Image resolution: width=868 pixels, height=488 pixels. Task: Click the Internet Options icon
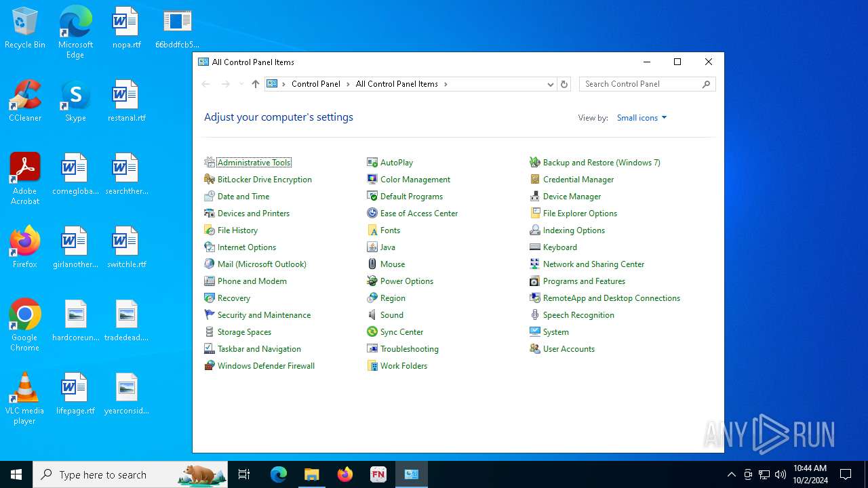pos(210,247)
